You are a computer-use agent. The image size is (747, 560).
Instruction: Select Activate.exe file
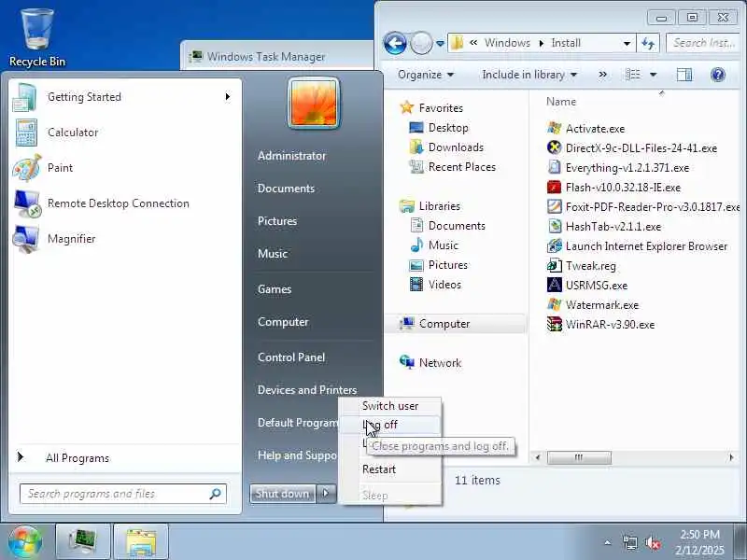tap(585, 129)
